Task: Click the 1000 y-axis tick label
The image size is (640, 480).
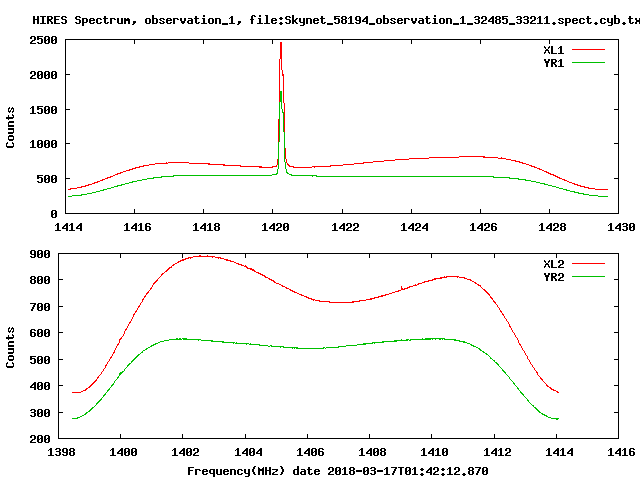Action: pyautogui.click(x=43, y=144)
